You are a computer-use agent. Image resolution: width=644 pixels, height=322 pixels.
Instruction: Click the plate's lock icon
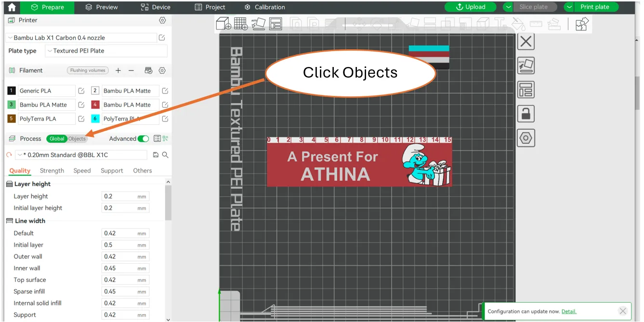[x=526, y=114]
